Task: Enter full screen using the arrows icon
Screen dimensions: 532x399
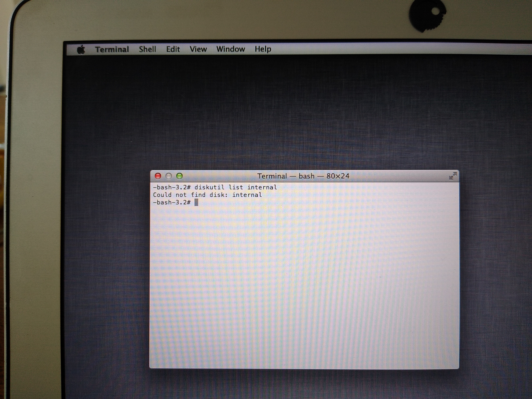Action: tap(453, 176)
